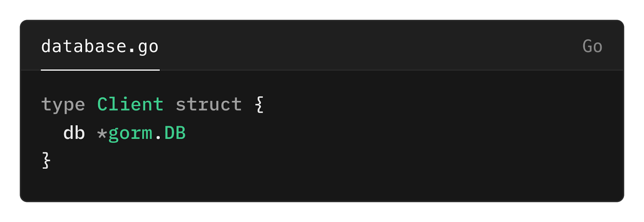
Task: Click the white underline beneath the database.go tab
Action: click(x=100, y=70)
